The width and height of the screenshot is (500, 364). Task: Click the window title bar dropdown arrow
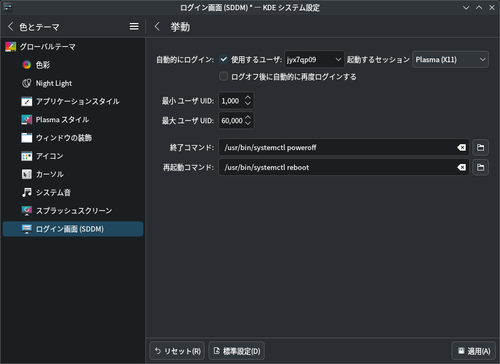(466, 7)
